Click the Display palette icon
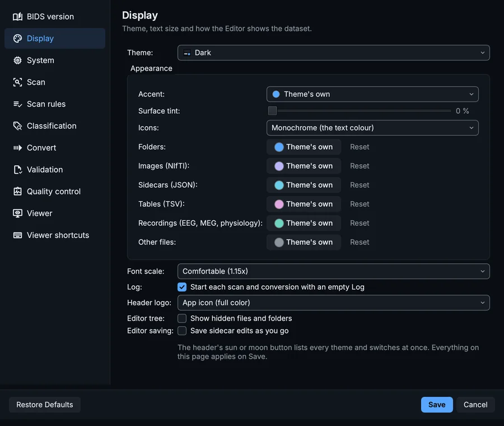Viewport: 504px width, 426px height. tap(18, 38)
